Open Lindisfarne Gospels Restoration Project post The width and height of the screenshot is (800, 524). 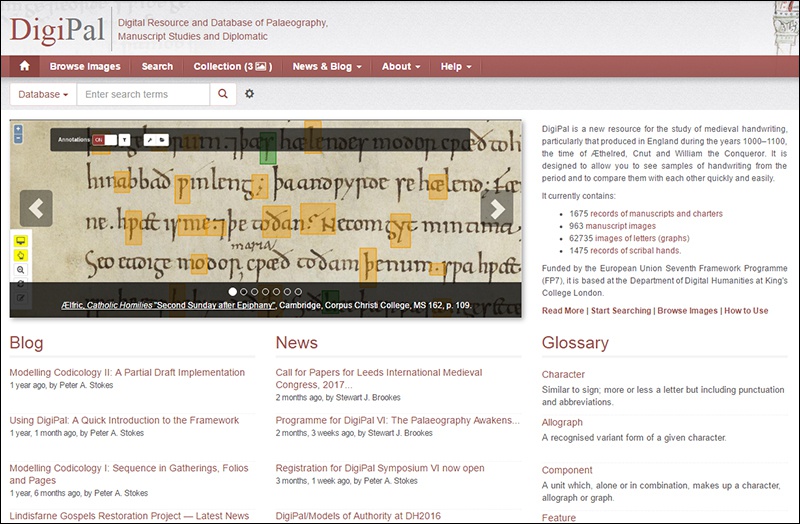coord(129,516)
